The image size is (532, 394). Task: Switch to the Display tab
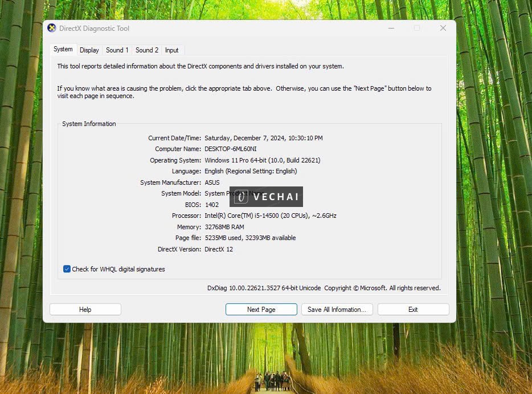click(89, 50)
